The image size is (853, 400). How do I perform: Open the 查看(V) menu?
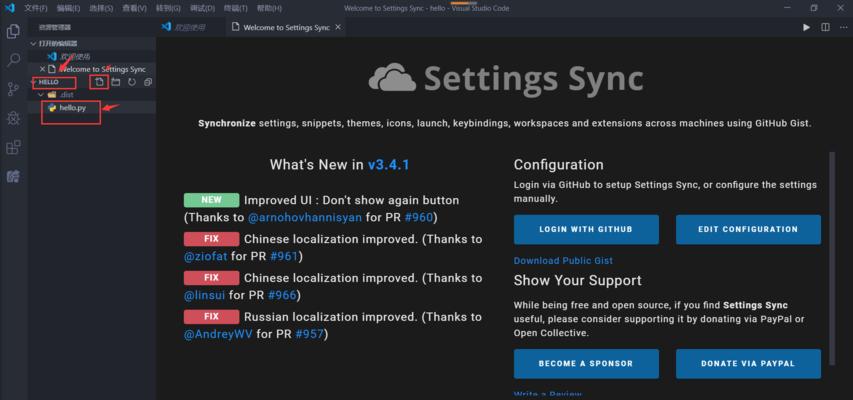pyautogui.click(x=134, y=9)
